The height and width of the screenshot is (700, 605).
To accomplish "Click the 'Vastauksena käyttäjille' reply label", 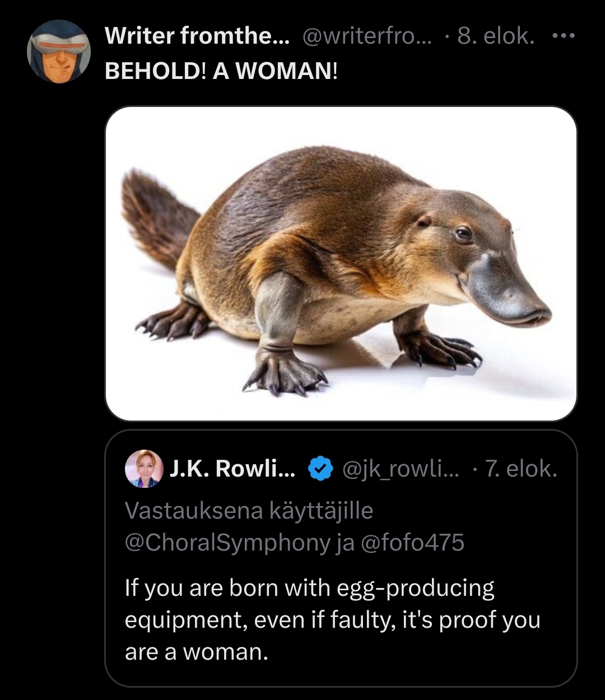I will [x=249, y=510].
